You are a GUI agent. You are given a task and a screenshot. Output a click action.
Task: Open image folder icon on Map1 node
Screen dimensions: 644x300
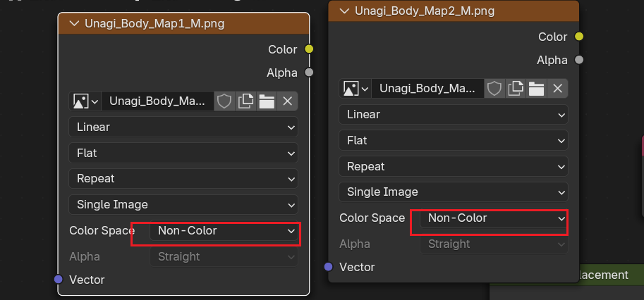click(266, 101)
